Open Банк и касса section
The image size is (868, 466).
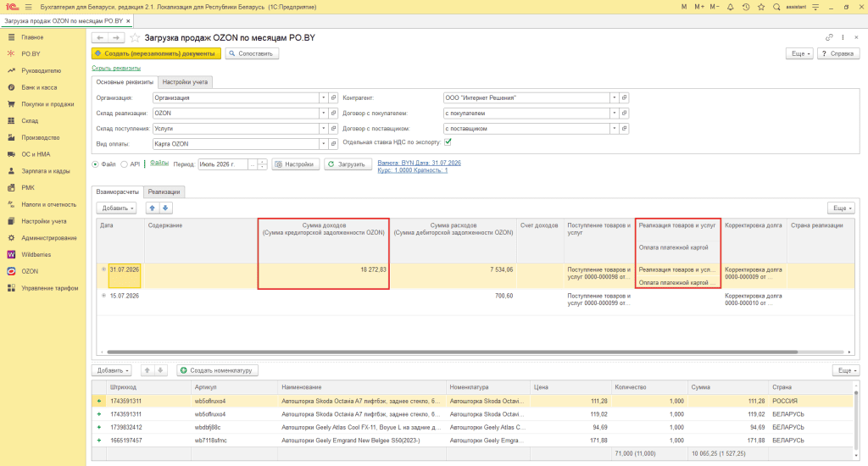39,87
